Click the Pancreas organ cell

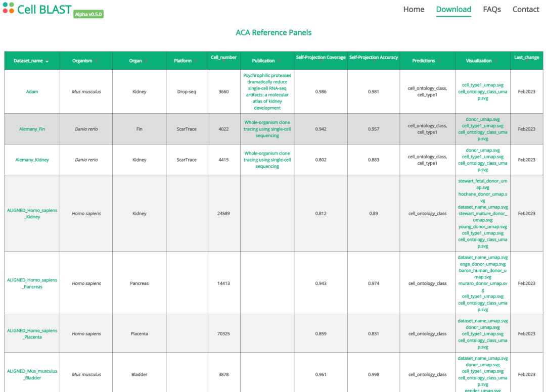(x=140, y=283)
